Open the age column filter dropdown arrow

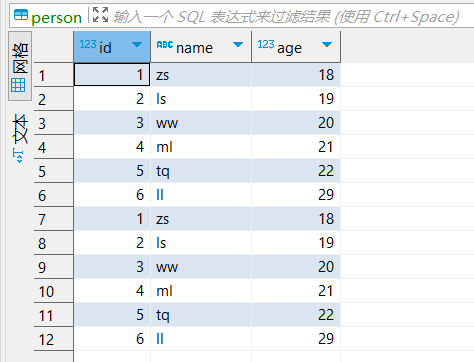coord(327,44)
